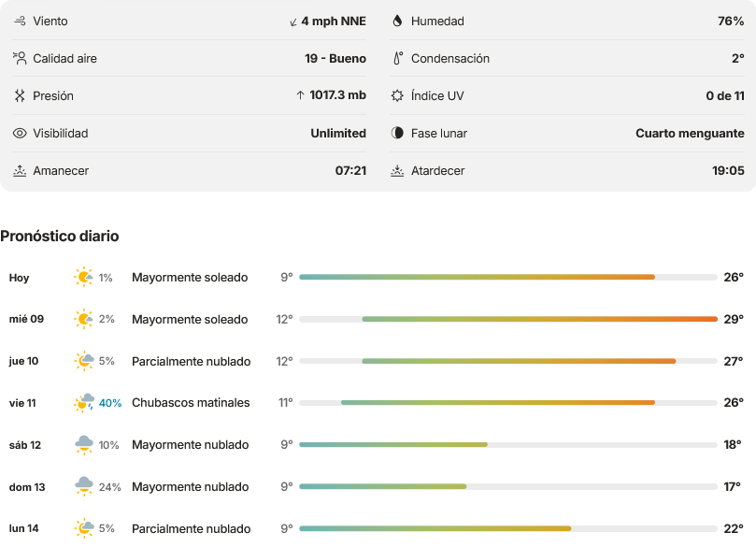Click the moon phase icon beside Fase lunar
This screenshot has height=547, width=756.
pos(397,133)
